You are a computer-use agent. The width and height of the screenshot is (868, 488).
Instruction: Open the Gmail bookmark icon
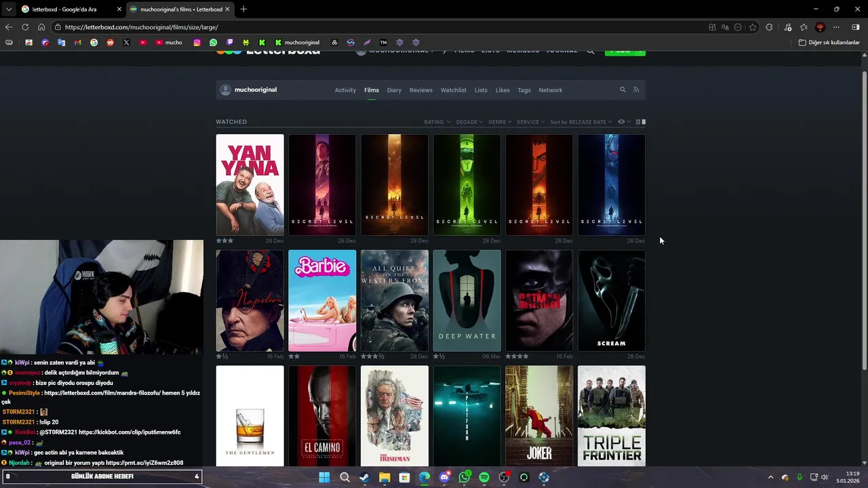pos(77,42)
